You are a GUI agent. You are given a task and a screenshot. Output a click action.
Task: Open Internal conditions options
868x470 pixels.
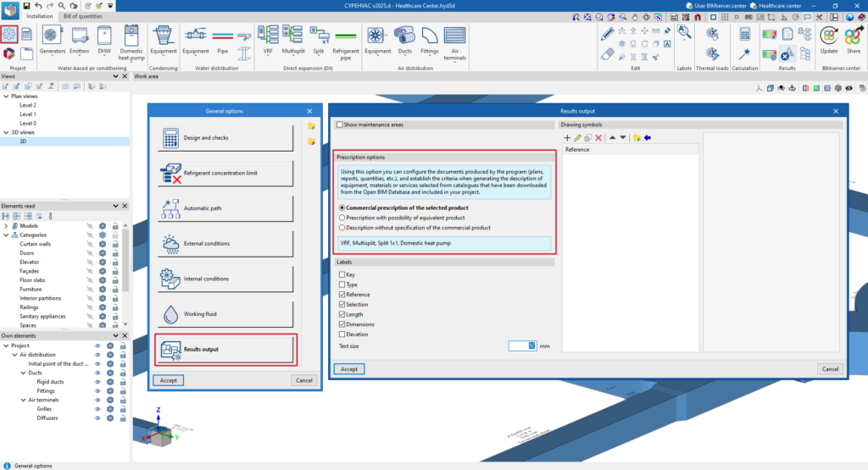pyautogui.click(x=225, y=279)
